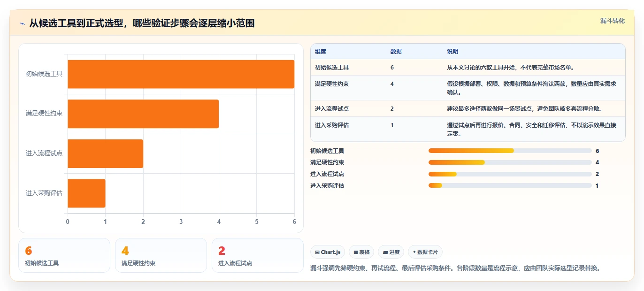
Task: Click the 进入采购评估 bar in the chart
Action: 86,193
